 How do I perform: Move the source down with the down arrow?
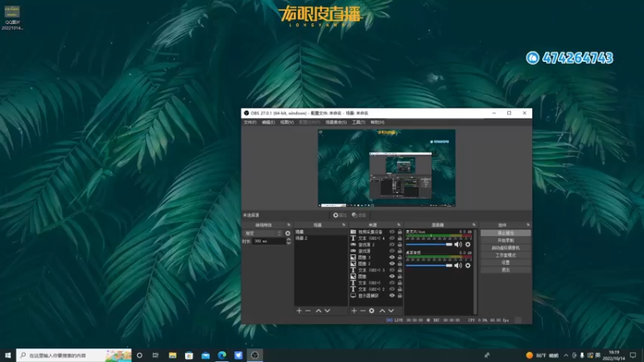click(391, 311)
